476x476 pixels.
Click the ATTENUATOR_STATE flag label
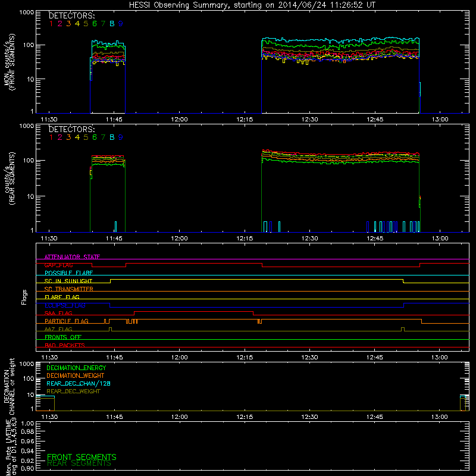(72, 257)
